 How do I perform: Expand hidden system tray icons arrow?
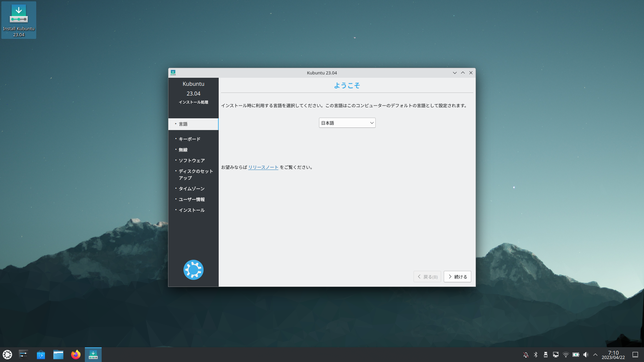[595, 355]
